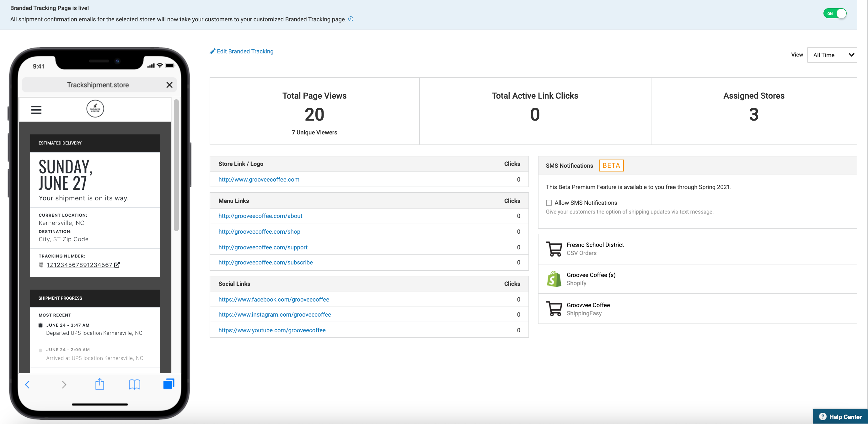Open grooveecoffee.com/support menu link
The width and height of the screenshot is (868, 424).
[263, 247]
